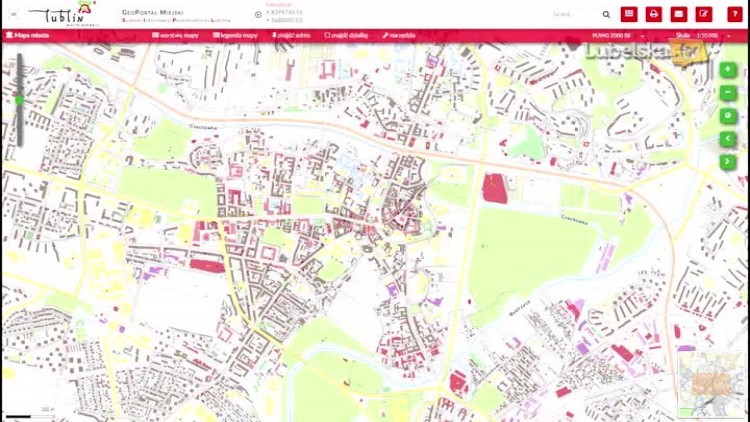The height and width of the screenshot is (422, 750).
Task: Zoom in with green plus button
Action: pos(728,70)
